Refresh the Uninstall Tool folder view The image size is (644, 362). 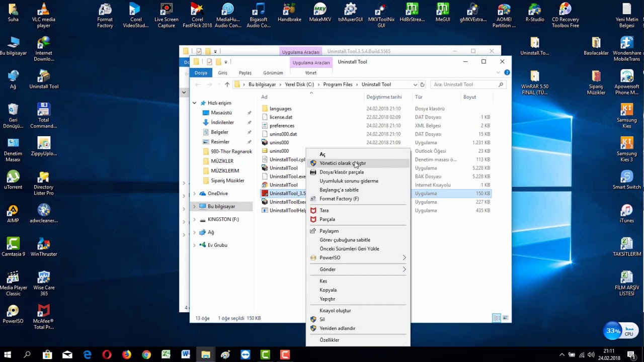coord(422,84)
